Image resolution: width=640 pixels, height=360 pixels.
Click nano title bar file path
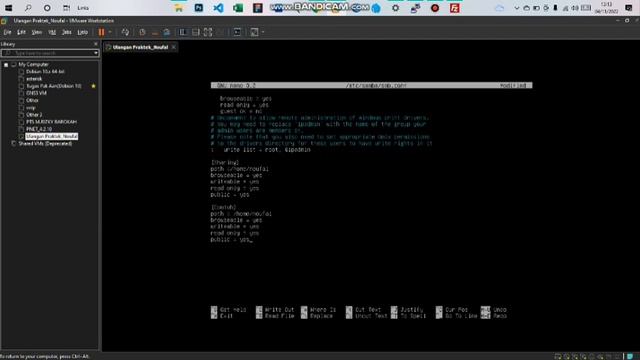click(x=376, y=86)
